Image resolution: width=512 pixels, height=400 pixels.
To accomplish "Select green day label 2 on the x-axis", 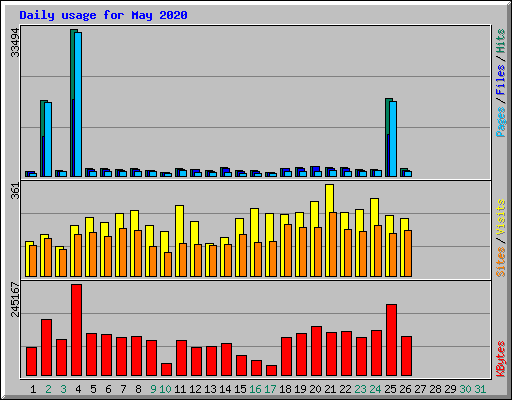I will [x=48, y=389].
